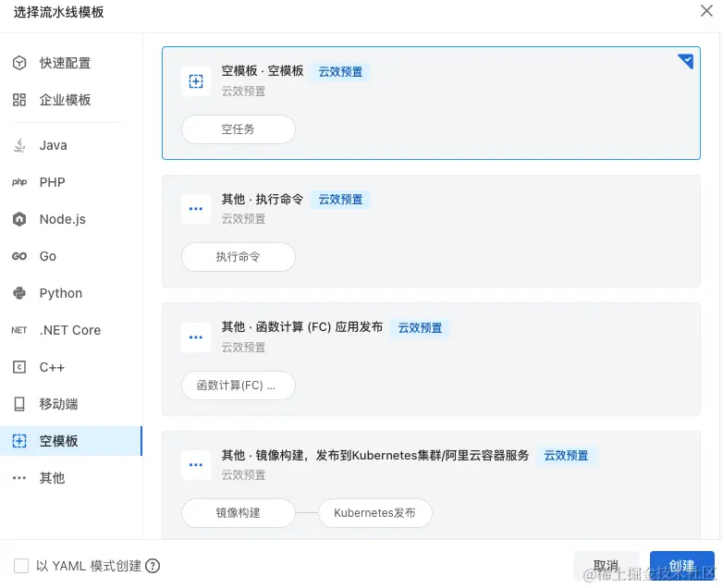Click the 创建 button
The image size is (723, 588).
pyautogui.click(x=682, y=566)
